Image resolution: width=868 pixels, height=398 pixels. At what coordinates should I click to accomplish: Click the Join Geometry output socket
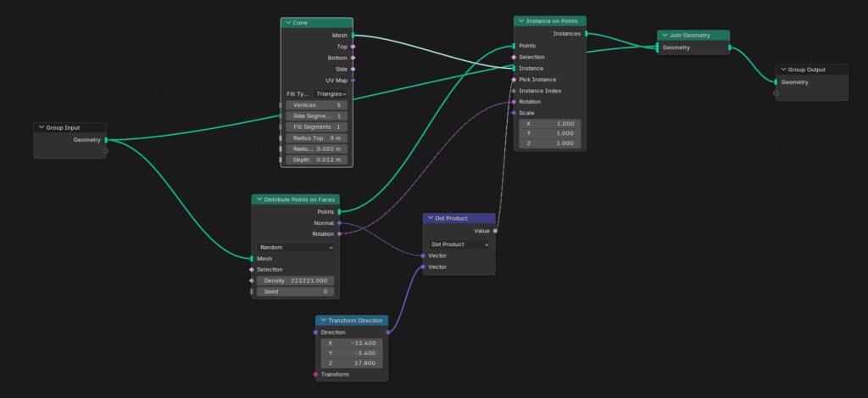click(730, 48)
